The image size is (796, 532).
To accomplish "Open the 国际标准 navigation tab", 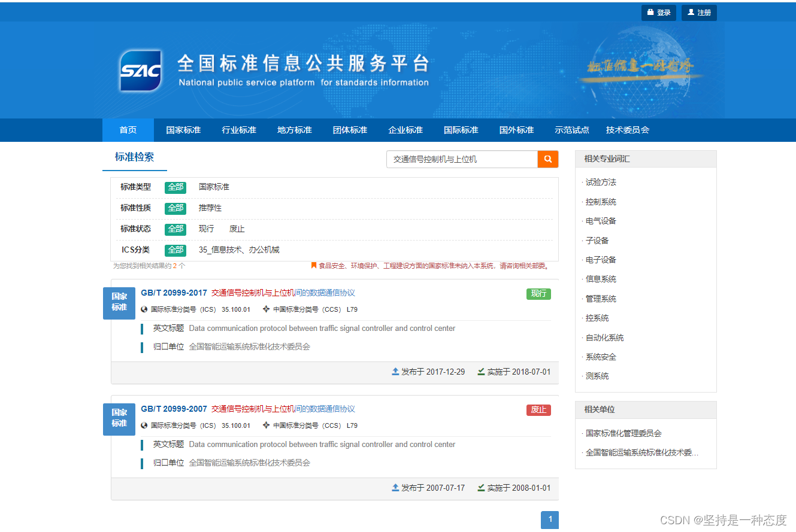I will tap(461, 130).
